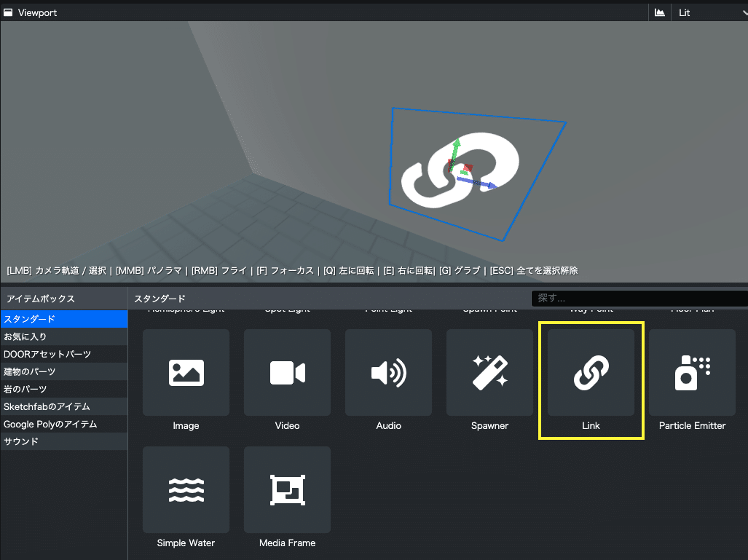
Task: Click the Viewport title text
Action: pos(37,13)
